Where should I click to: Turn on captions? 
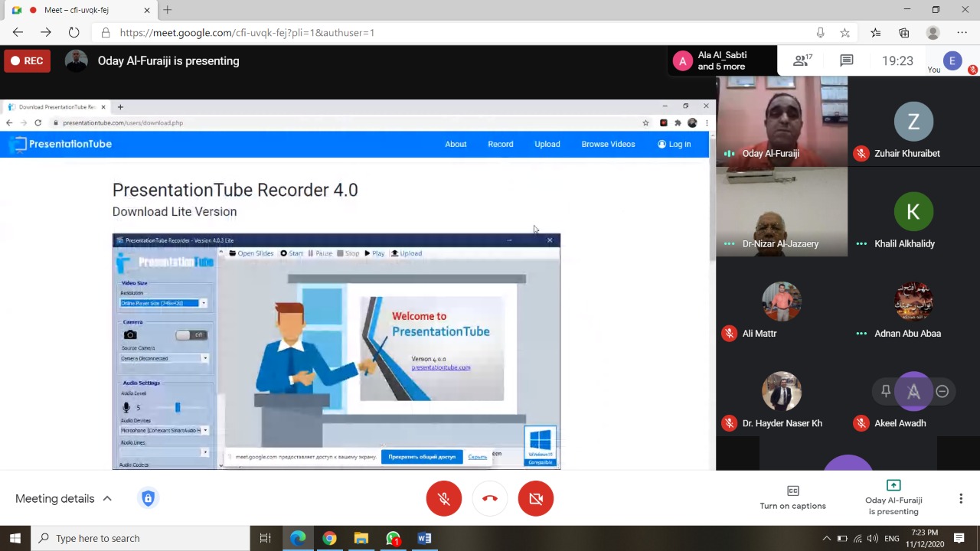[x=792, y=497]
